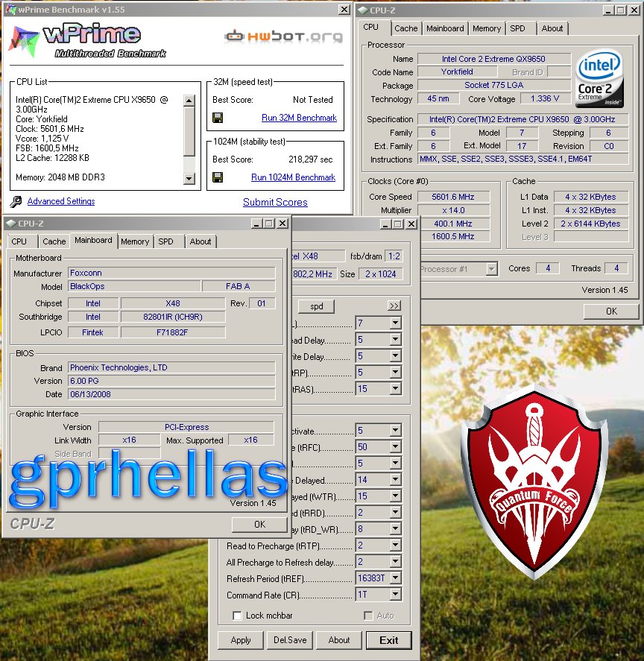This screenshot has height=661, width=644.
Task: Click the CPU List scrollbar up arrow
Action: (x=189, y=101)
